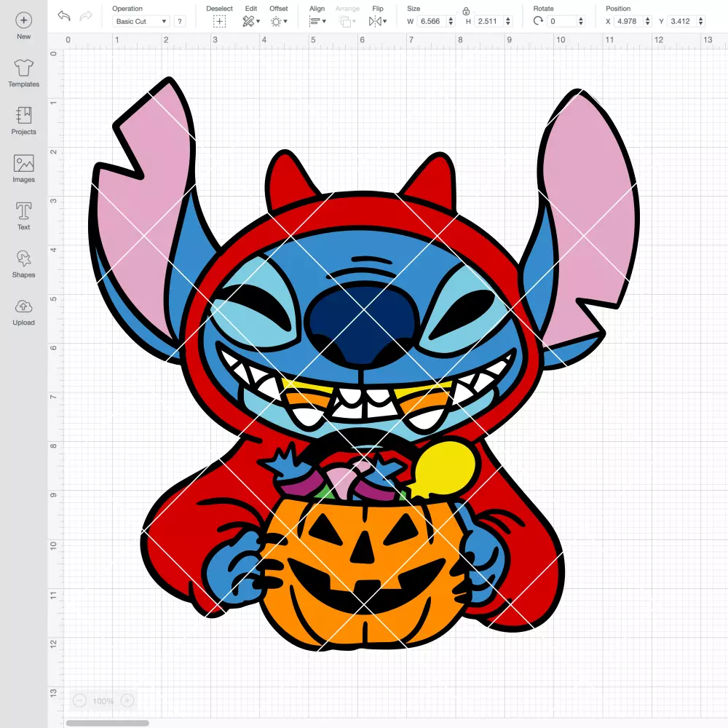This screenshot has height=728, width=728.
Task: Select the Text tool
Action: [x=24, y=216]
